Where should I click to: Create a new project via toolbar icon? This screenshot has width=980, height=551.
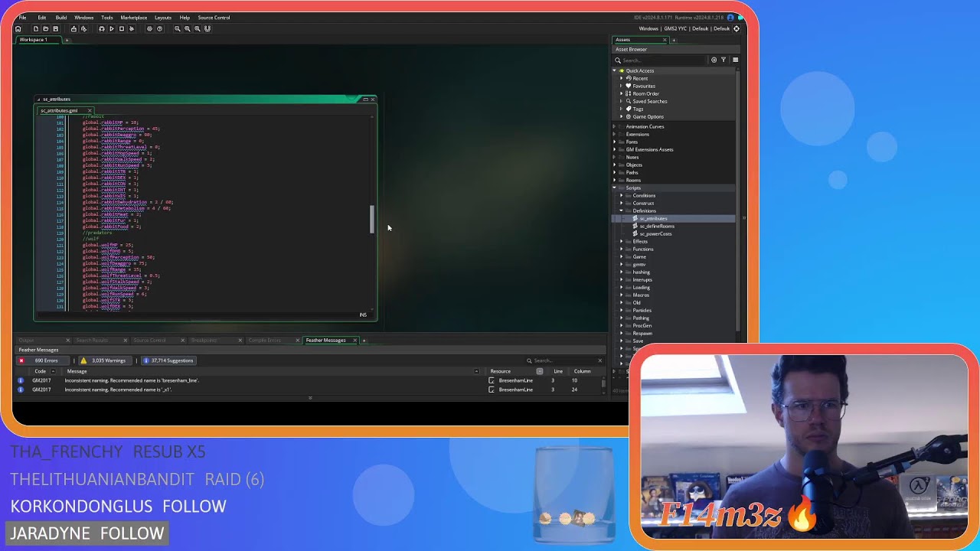[35, 28]
